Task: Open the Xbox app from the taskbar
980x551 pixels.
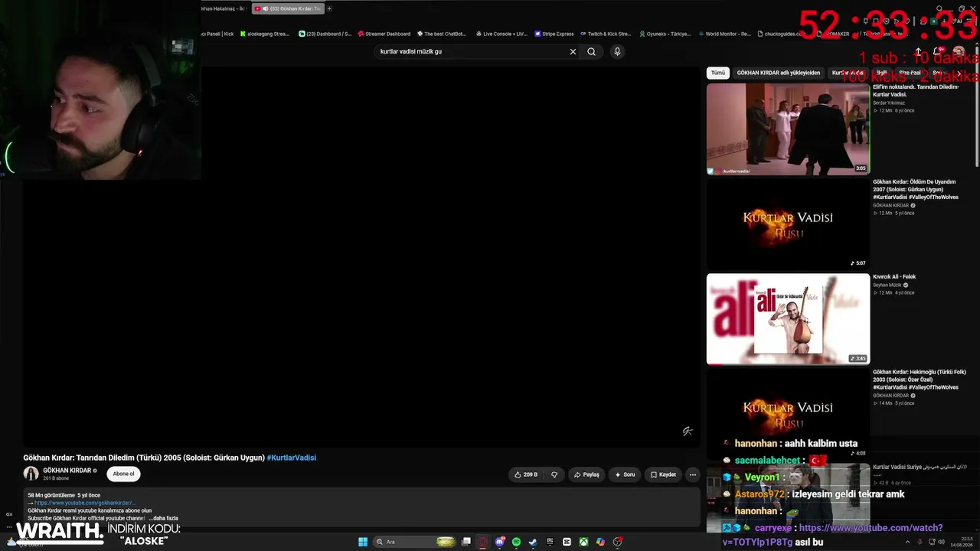Action: click(x=583, y=542)
